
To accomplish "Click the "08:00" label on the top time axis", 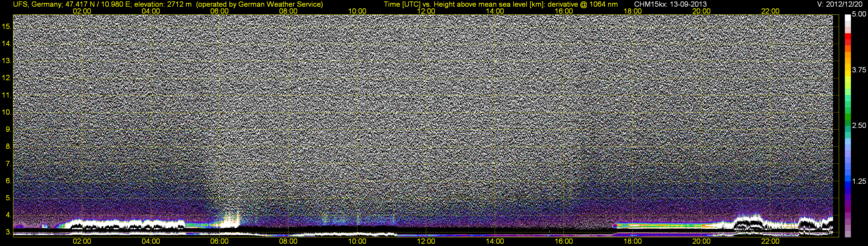I will pyautogui.click(x=288, y=11).
